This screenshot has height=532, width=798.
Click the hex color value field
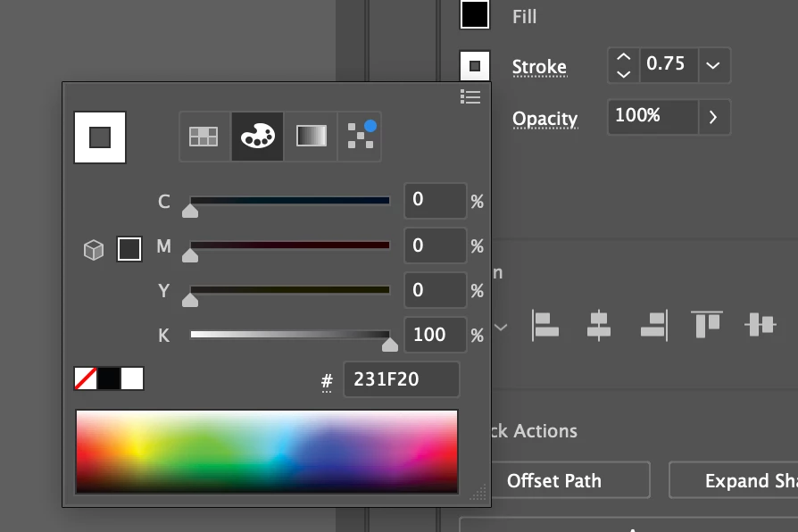(402, 379)
